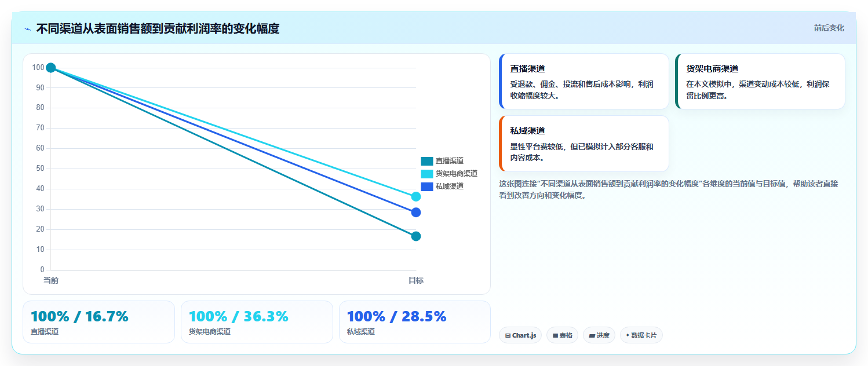Click the 当前 x-axis label
Viewport: 868px width, 366px height.
51,280
